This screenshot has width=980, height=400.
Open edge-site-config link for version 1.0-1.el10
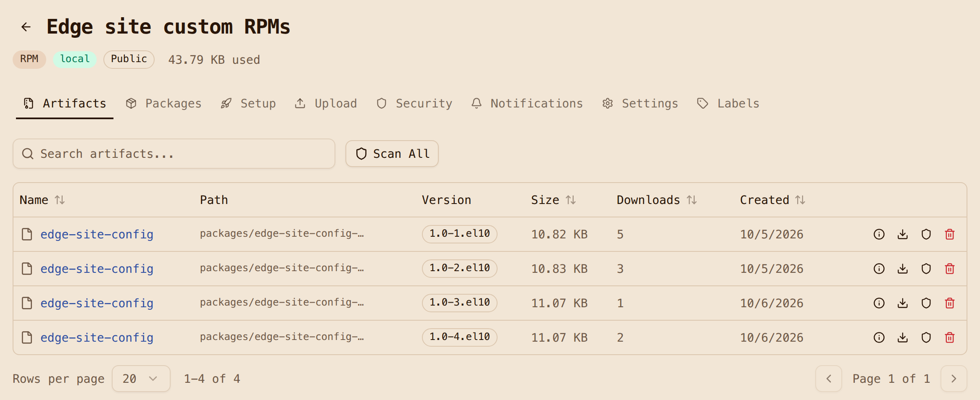97,234
